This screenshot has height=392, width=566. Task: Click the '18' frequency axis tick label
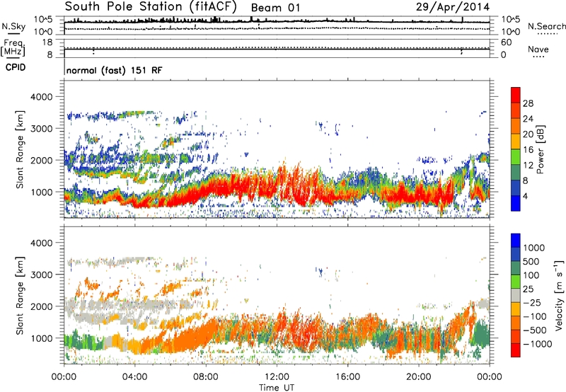click(x=47, y=42)
